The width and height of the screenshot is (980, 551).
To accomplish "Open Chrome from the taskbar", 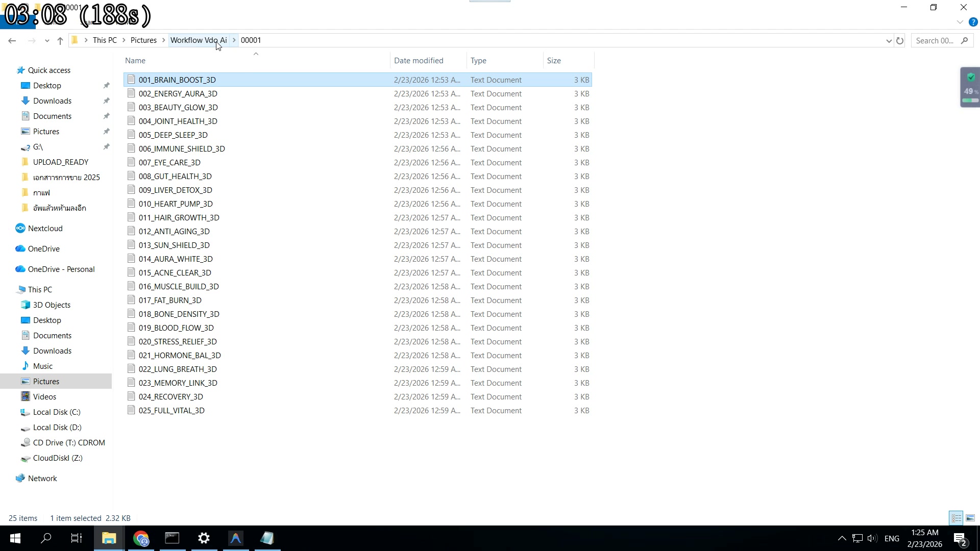I will click(x=141, y=538).
